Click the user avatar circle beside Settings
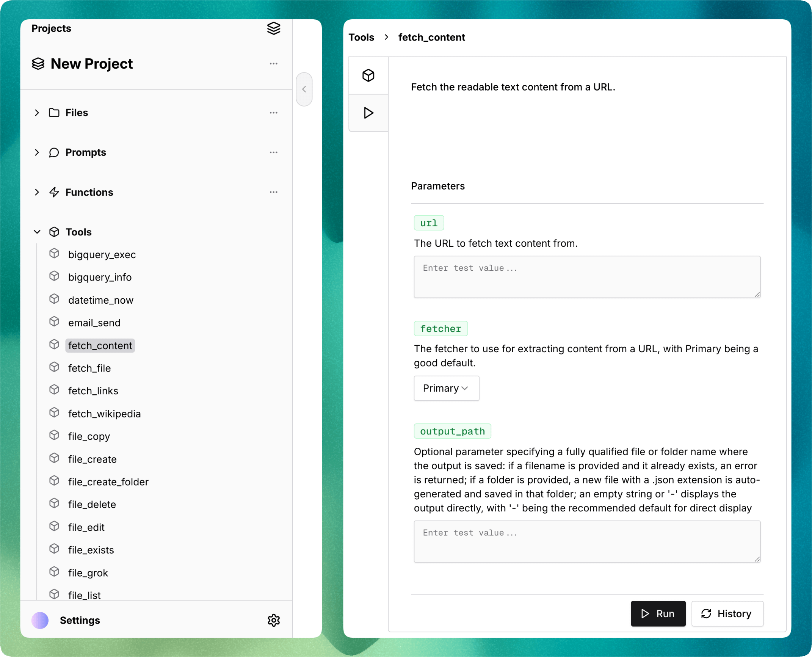 click(x=40, y=620)
